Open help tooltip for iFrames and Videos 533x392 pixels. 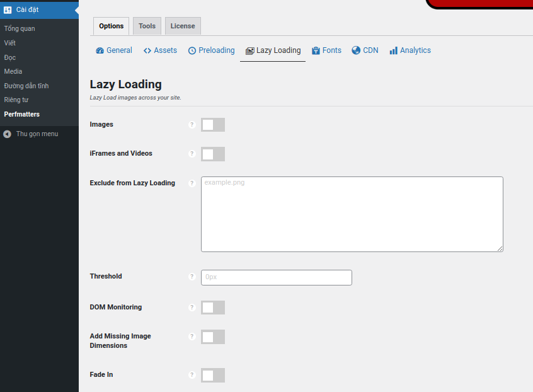click(192, 154)
